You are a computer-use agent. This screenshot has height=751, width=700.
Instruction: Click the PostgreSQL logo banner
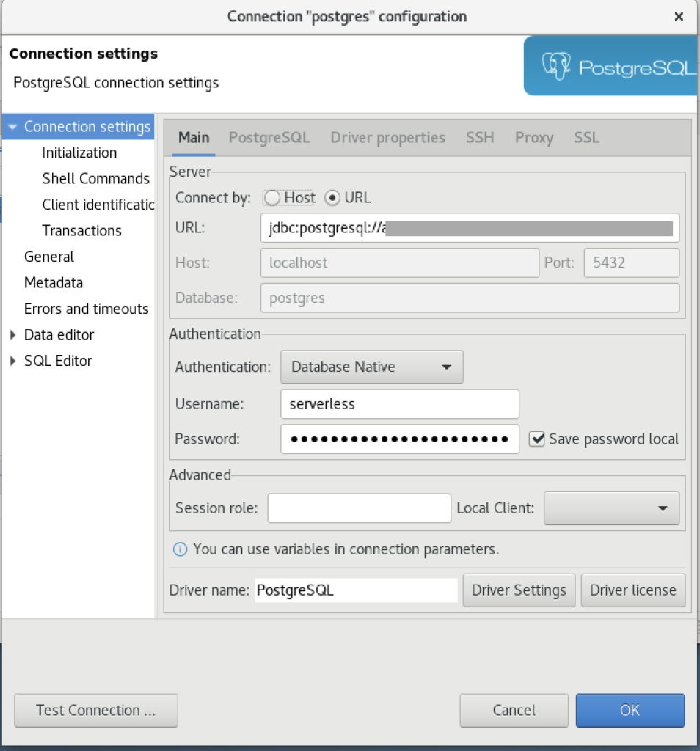click(x=610, y=65)
